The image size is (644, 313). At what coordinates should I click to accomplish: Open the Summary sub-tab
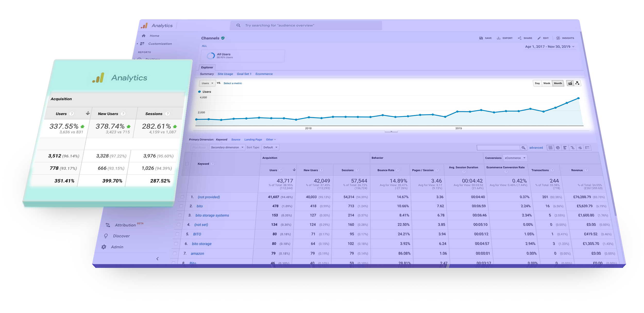pyautogui.click(x=207, y=74)
